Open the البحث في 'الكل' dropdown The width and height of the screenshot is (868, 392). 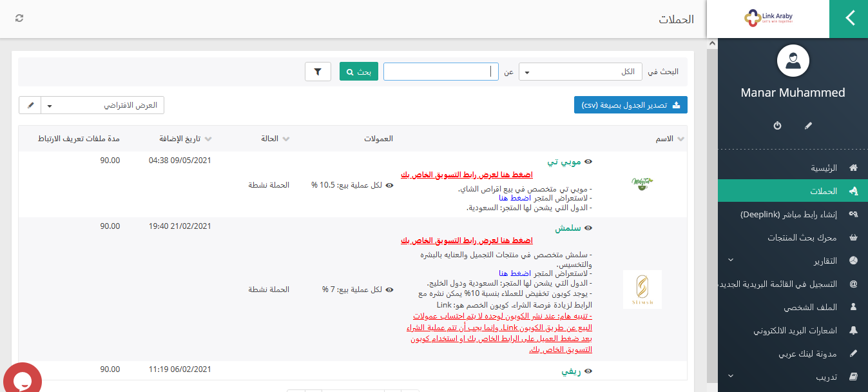click(581, 72)
